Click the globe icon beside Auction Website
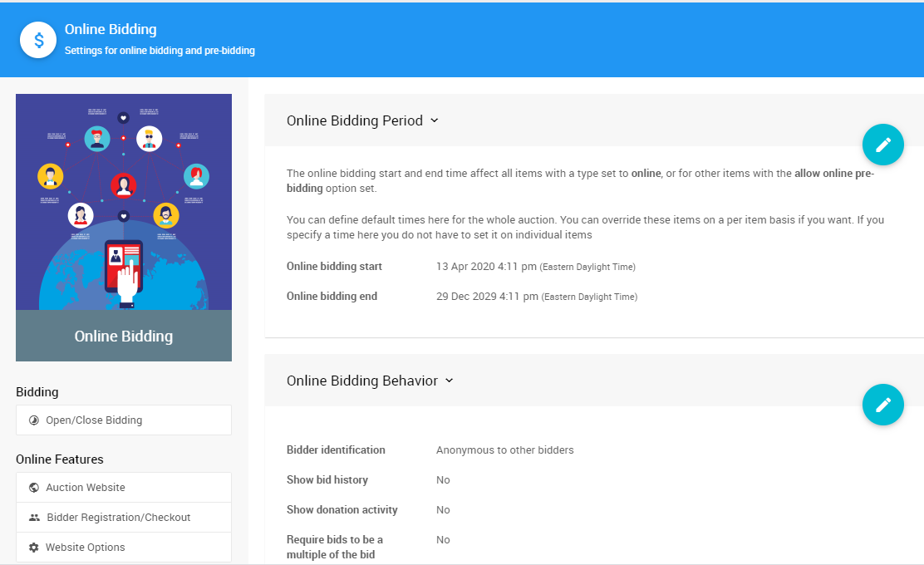 (x=34, y=488)
